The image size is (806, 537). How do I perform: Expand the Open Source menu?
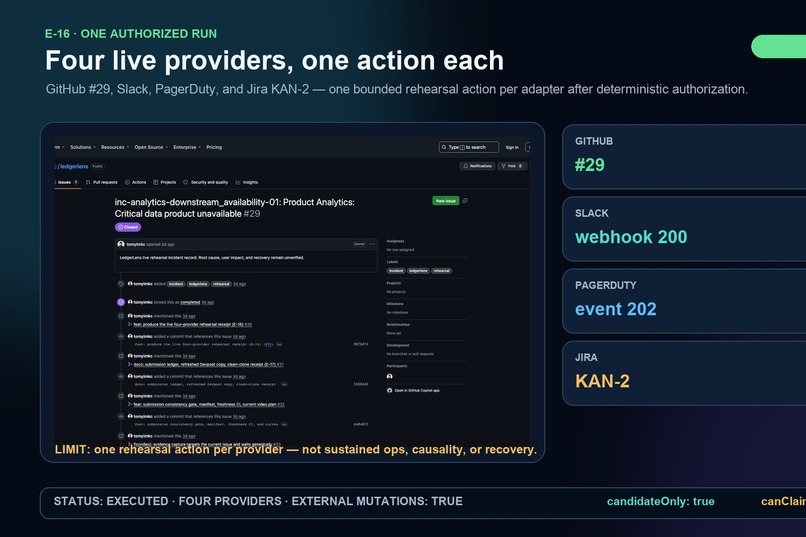(x=151, y=147)
